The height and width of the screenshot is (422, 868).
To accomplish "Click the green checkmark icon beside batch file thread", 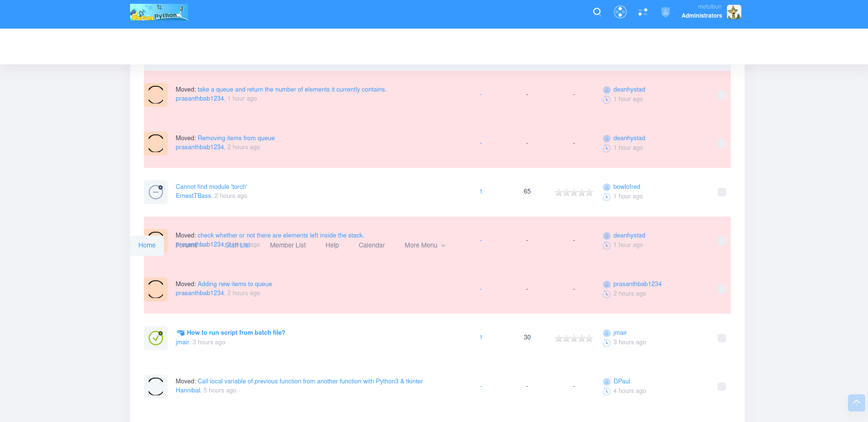I will pos(156,338).
